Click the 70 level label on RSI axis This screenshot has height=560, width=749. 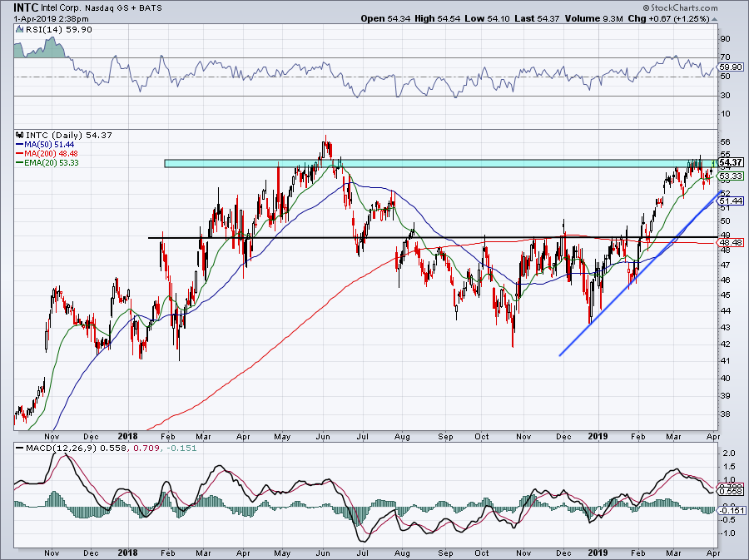(x=725, y=57)
